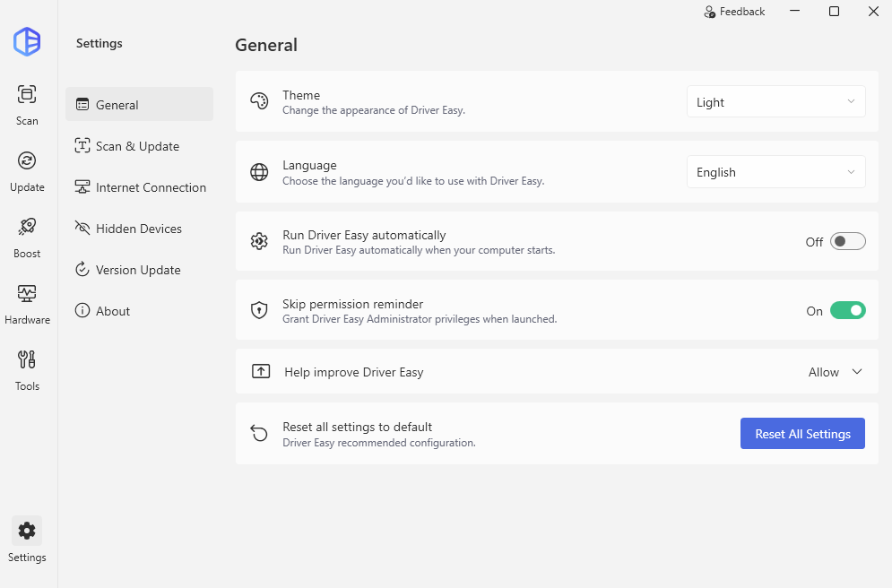Switch to Scan & Update settings
Viewport: 892px width, 588px height.
pos(137,146)
